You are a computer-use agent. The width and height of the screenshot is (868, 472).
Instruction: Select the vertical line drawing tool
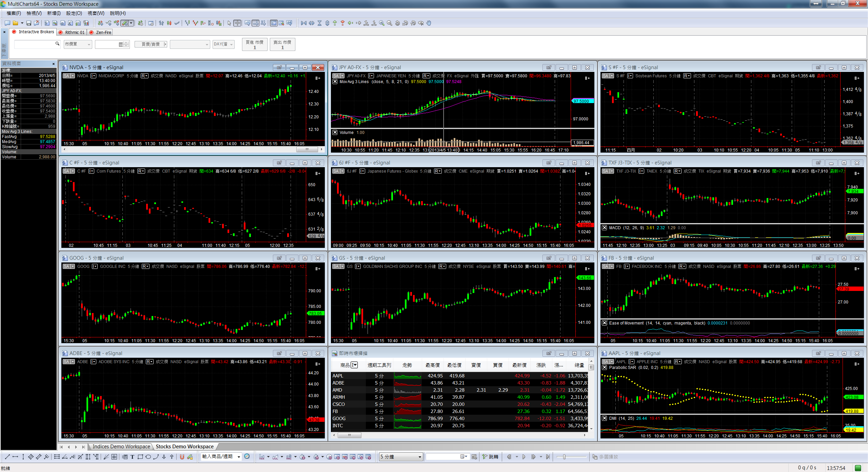pyautogui.click(x=23, y=457)
